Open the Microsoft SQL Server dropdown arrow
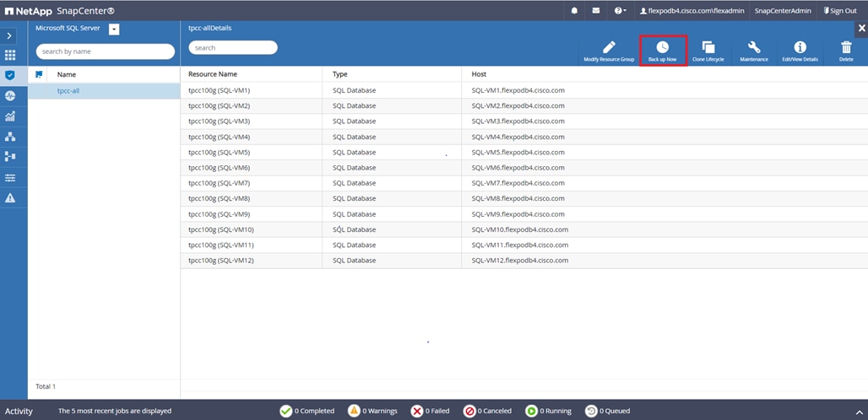 [x=114, y=30]
